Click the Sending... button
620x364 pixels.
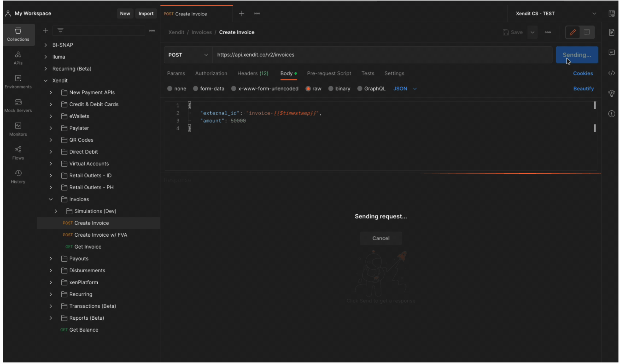pyautogui.click(x=577, y=55)
